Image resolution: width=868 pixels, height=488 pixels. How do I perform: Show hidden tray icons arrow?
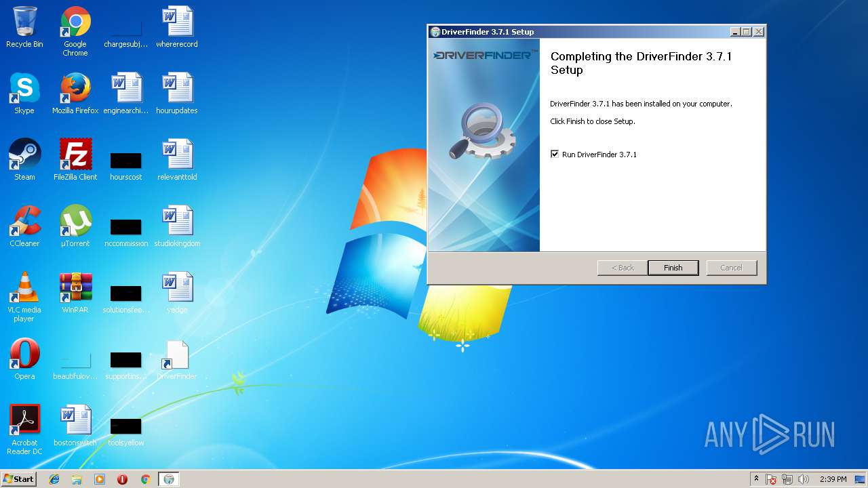(756, 479)
